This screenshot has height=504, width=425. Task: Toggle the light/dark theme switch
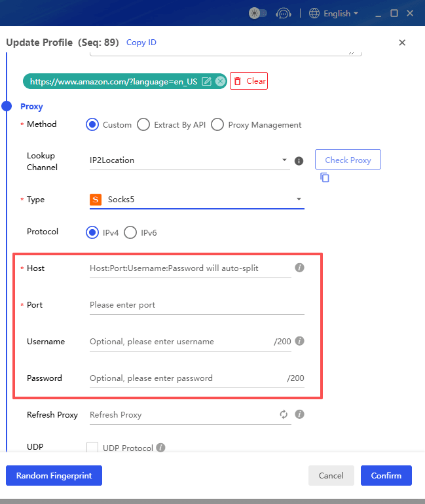(258, 14)
